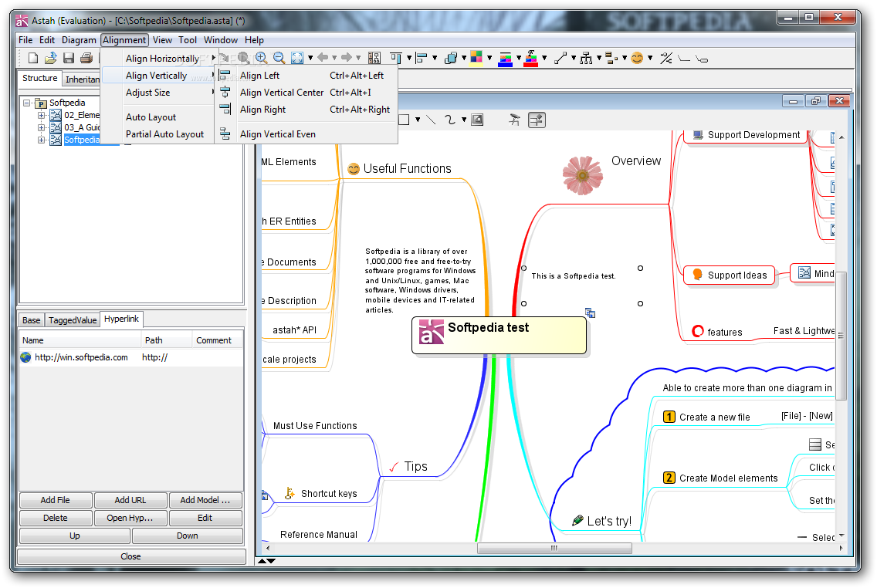This screenshot has width=877, height=588.
Task: Click the New file toolbar icon
Action: click(x=33, y=58)
